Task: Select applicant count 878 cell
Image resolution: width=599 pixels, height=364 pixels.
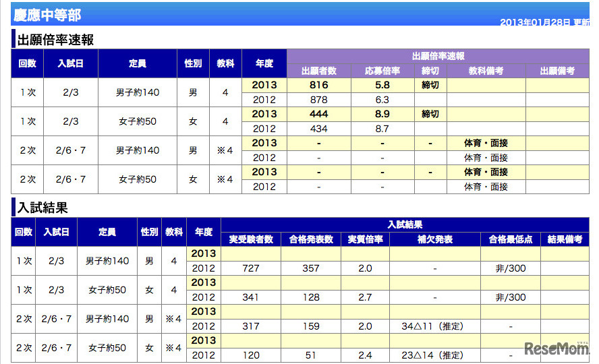Action: pos(318,100)
